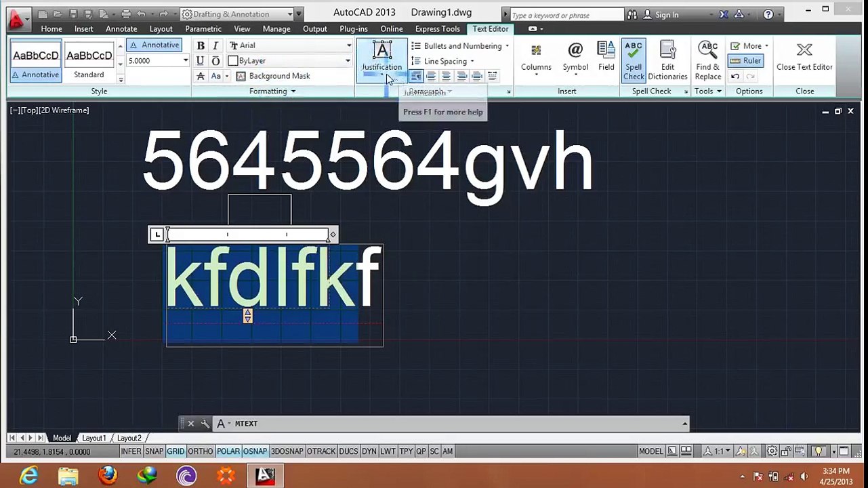The width and height of the screenshot is (868, 488).
Task: Open the Line Spacing dropdown
Action: 442,61
